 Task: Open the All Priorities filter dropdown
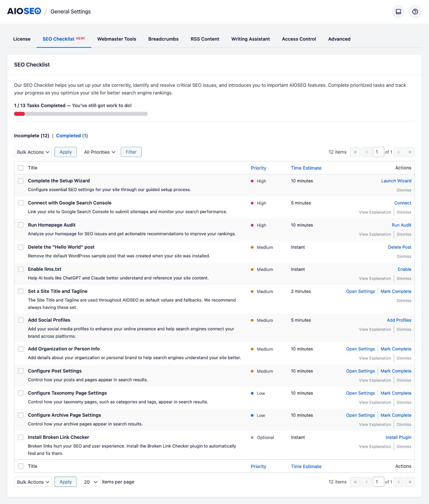[x=100, y=152]
